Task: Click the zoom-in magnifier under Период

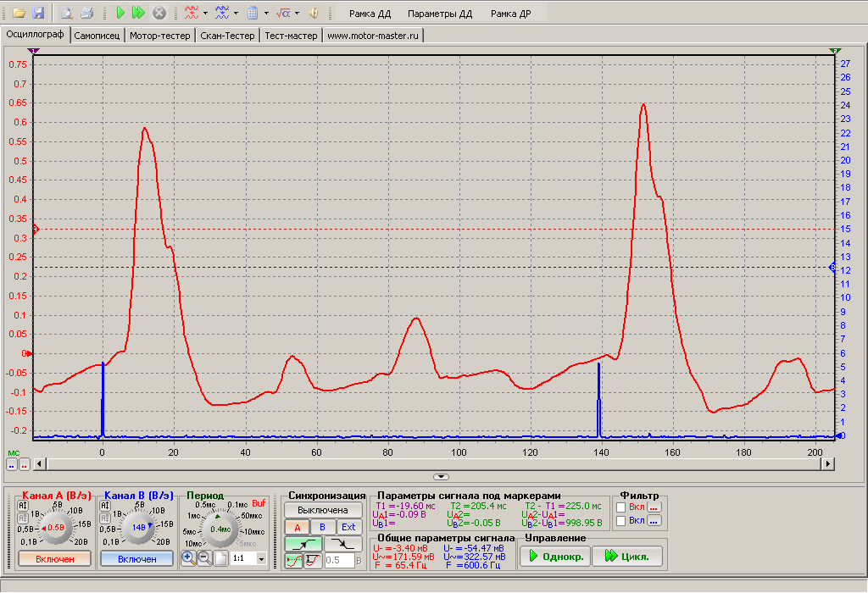Action: click(188, 558)
